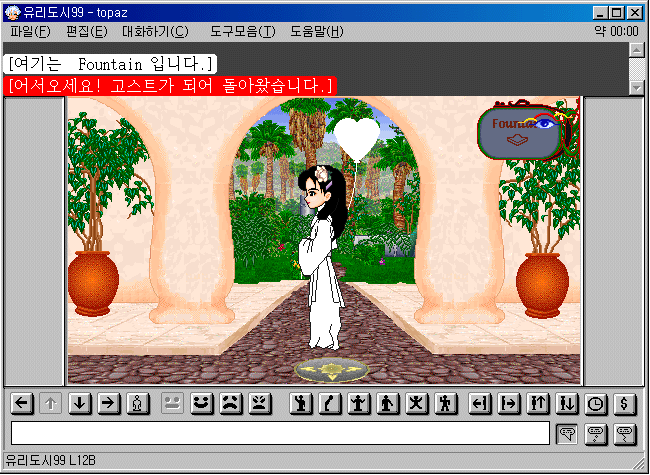This screenshot has height=475, width=650.
Task: Select the sad frowning face expression
Action: (x=231, y=404)
